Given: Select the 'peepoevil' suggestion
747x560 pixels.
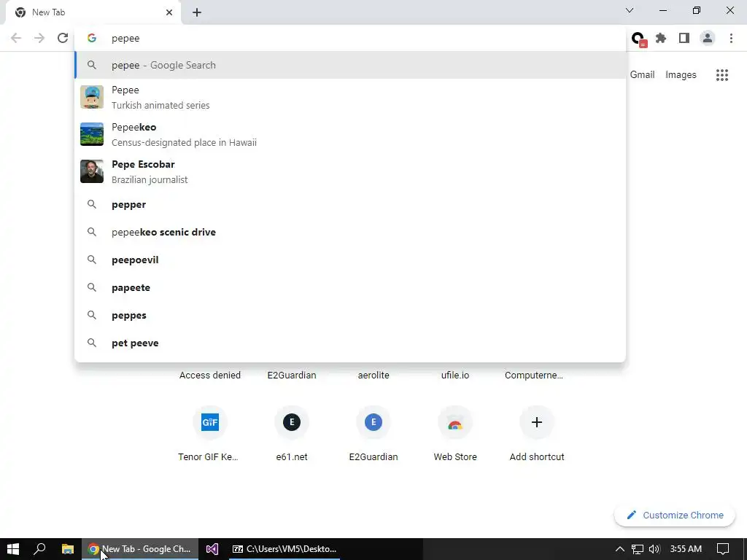Looking at the screenshot, I should (x=350, y=260).
